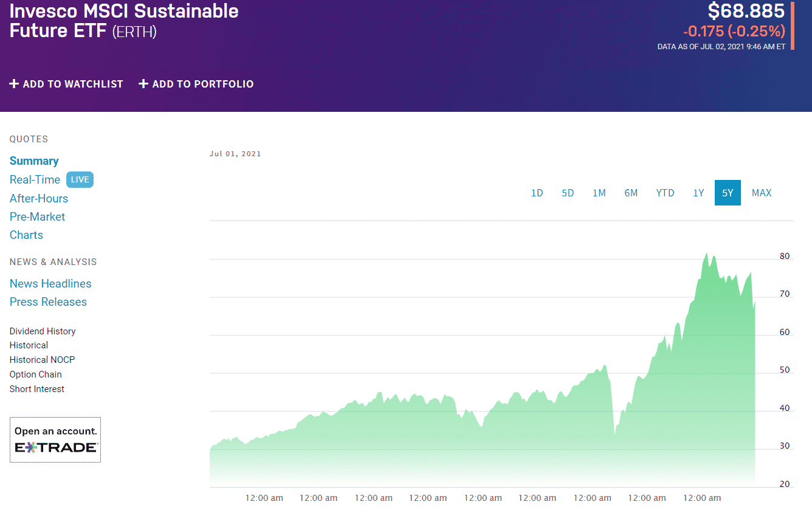Click the change value -0.175 (-0.25%)
The width and height of the screenshot is (812, 524).
point(734,31)
